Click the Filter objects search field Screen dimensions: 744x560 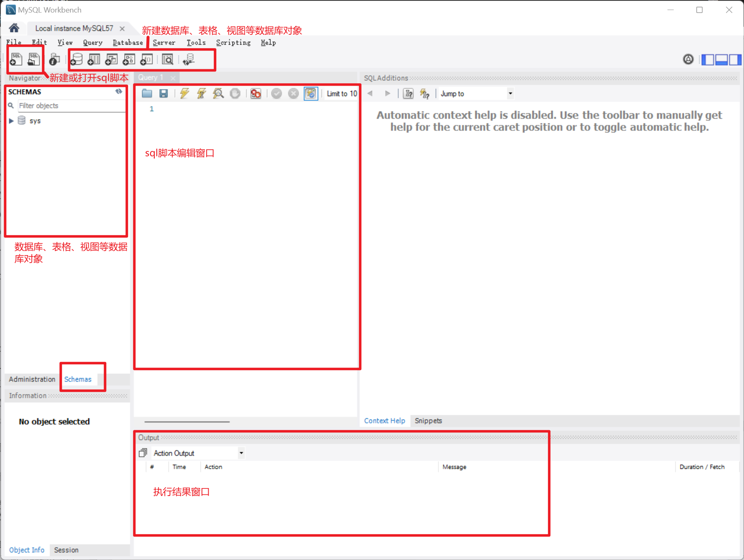point(71,106)
